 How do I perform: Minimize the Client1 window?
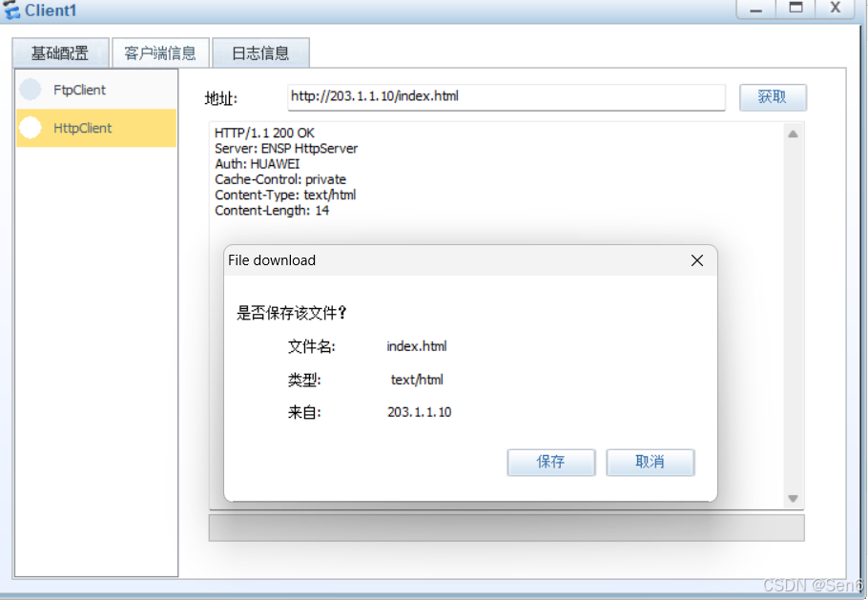pyautogui.click(x=755, y=9)
